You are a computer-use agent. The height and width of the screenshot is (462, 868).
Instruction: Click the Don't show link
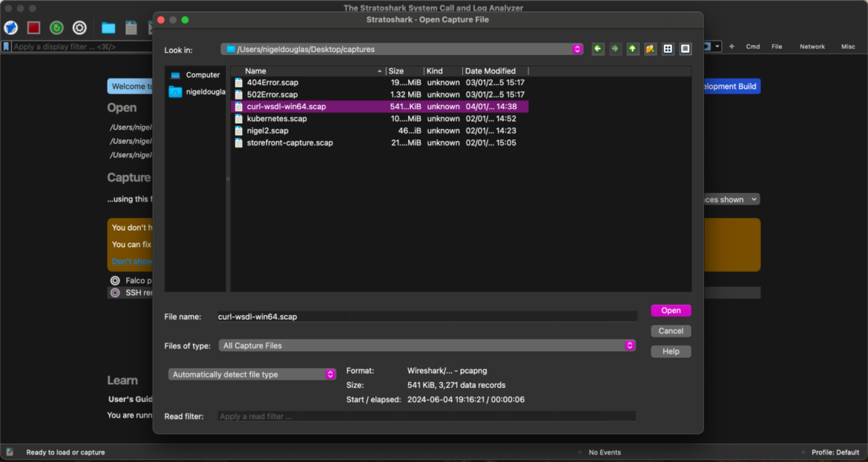(x=132, y=261)
